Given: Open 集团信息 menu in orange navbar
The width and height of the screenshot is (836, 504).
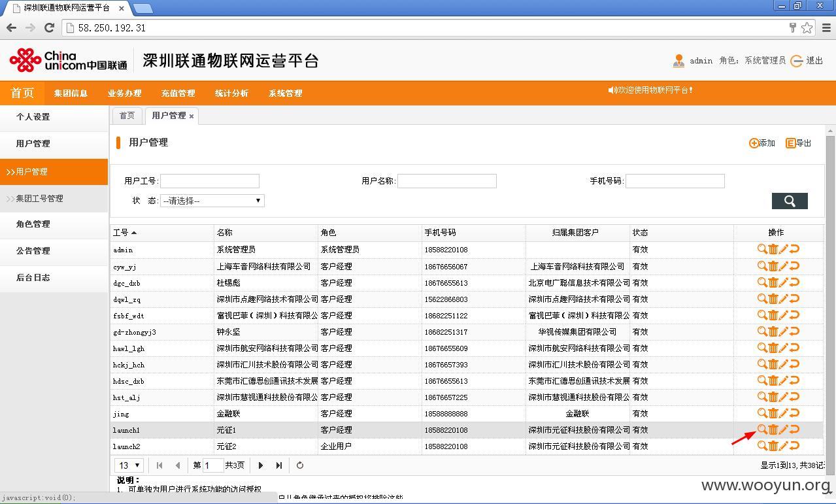Looking at the screenshot, I should [x=71, y=93].
